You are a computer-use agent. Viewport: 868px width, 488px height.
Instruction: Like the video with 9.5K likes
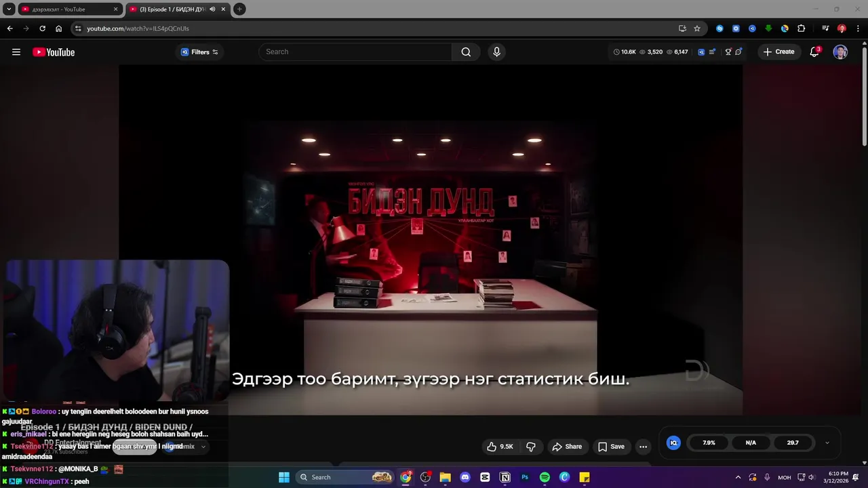(500, 447)
